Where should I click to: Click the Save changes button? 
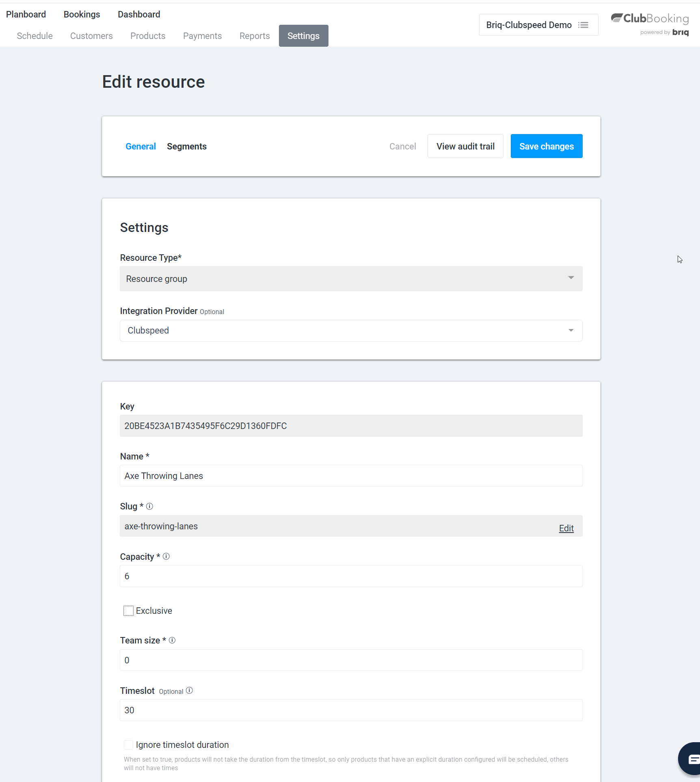coord(546,146)
